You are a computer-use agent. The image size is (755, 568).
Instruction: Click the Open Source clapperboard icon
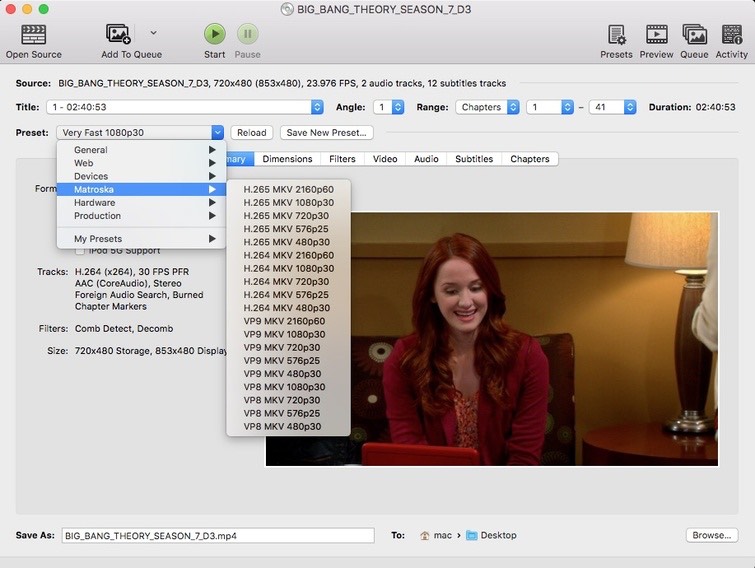(33, 35)
